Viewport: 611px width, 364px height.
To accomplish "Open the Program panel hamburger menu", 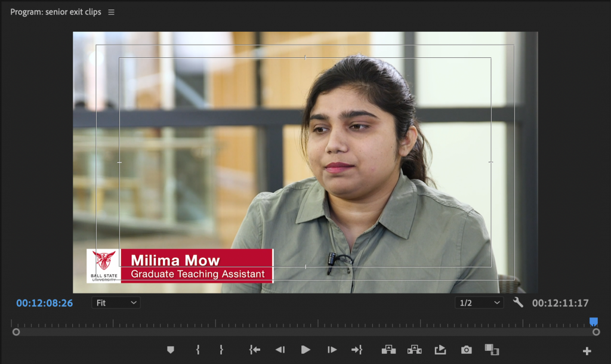I will point(112,12).
